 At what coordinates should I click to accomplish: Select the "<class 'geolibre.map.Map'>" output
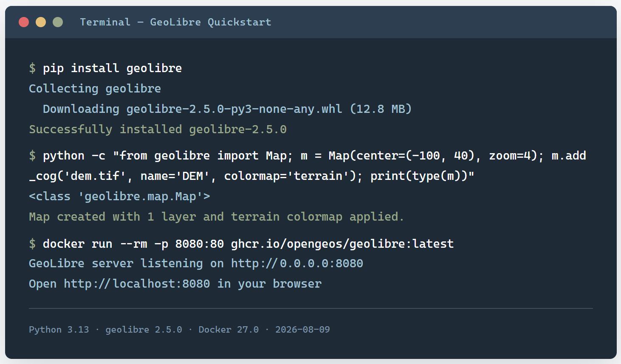(119, 196)
